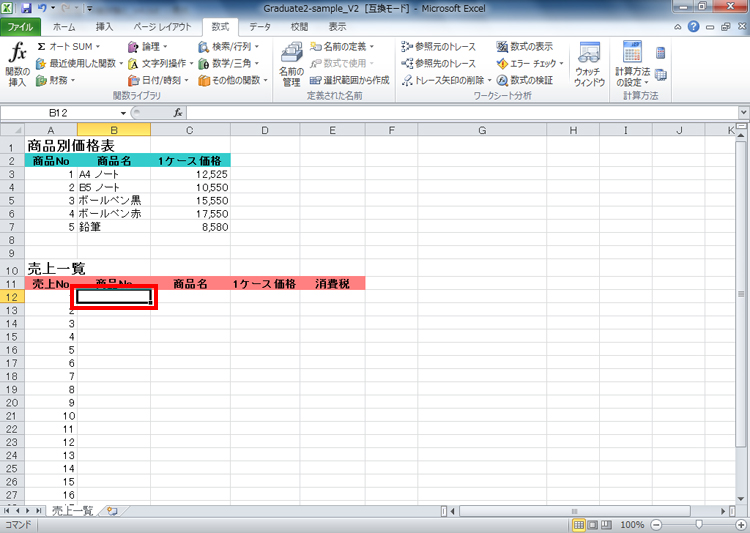Click Evaluate Formula (数式の検証)
The width and height of the screenshot is (750, 533).
525,80
